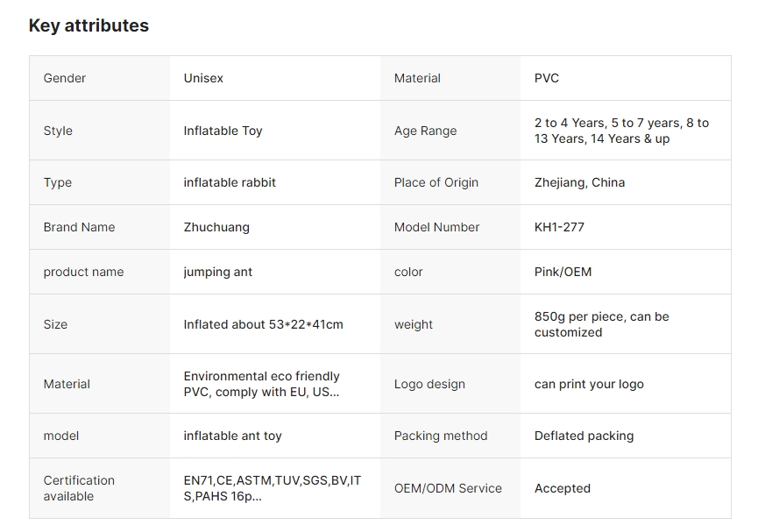Select the age range years value text
This screenshot has width=758, height=532.
click(621, 131)
